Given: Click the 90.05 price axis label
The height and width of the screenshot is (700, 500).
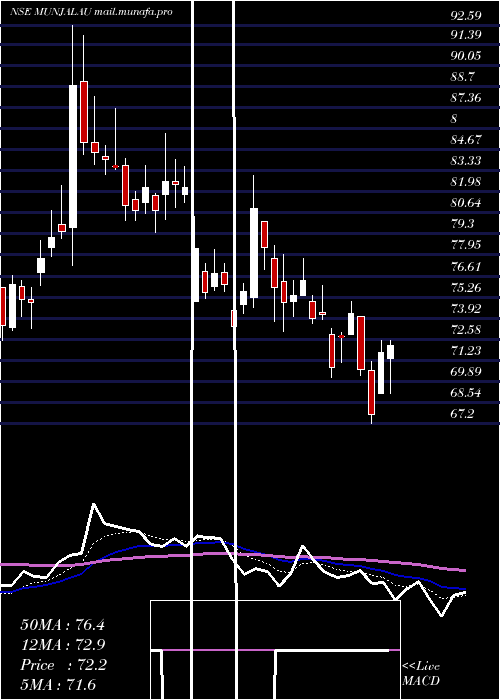Looking at the screenshot, I should [466, 56].
